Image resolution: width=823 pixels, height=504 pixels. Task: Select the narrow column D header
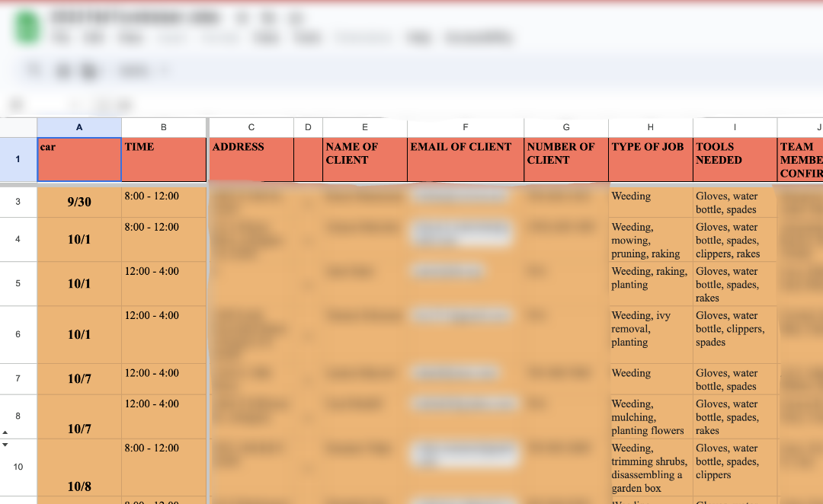click(308, 127)
